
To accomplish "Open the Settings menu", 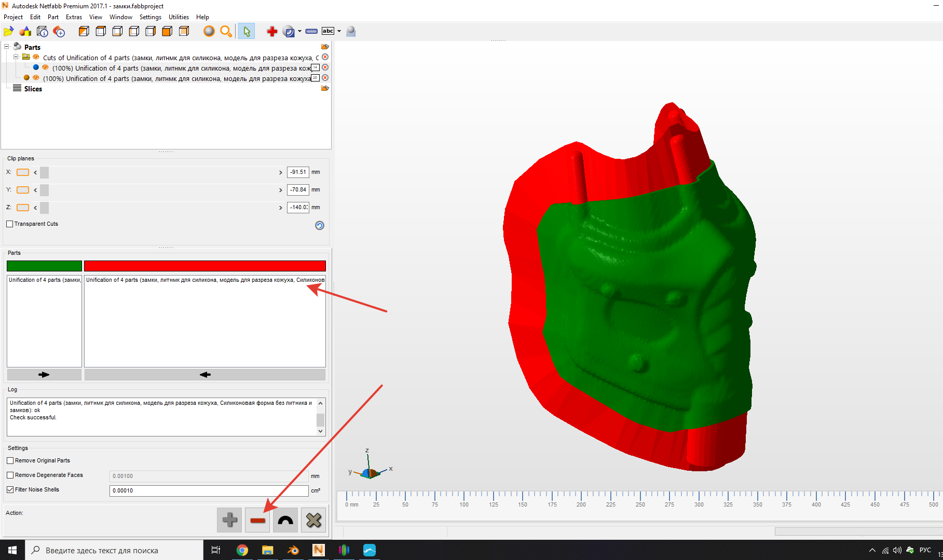I will pyautogui.click(x=150, y=17).
